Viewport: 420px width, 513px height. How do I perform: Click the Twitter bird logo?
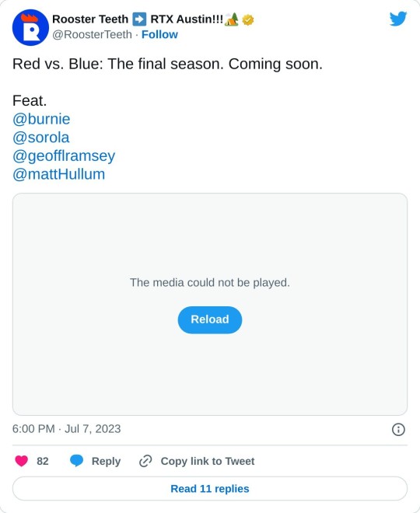pyautogui.click(x=398, y=19)
